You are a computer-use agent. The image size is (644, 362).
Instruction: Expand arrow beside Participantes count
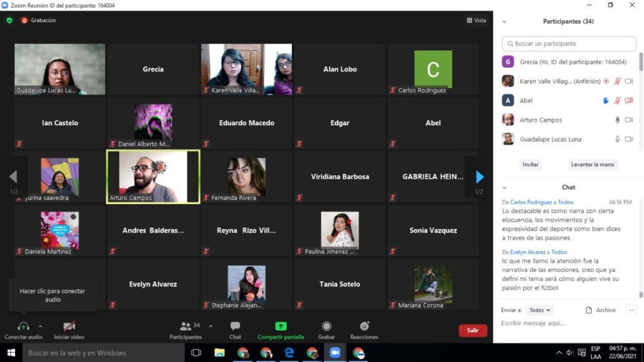[211, 326]
